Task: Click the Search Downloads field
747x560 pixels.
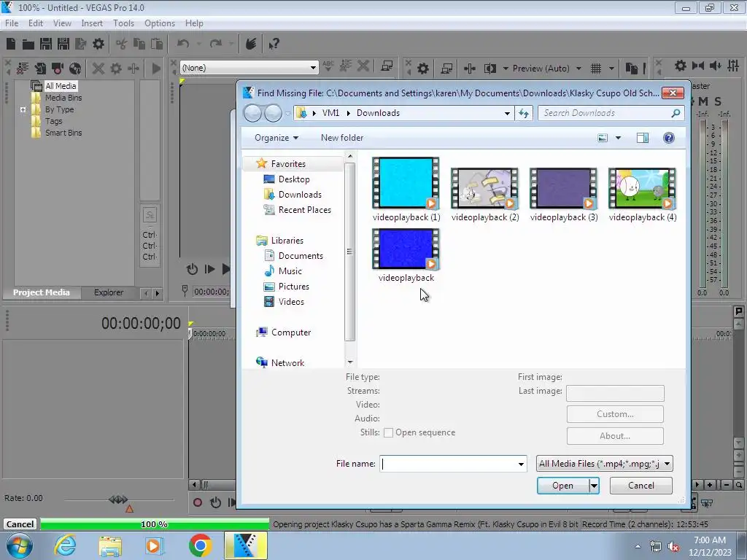Action: click(x=611, y=113)
